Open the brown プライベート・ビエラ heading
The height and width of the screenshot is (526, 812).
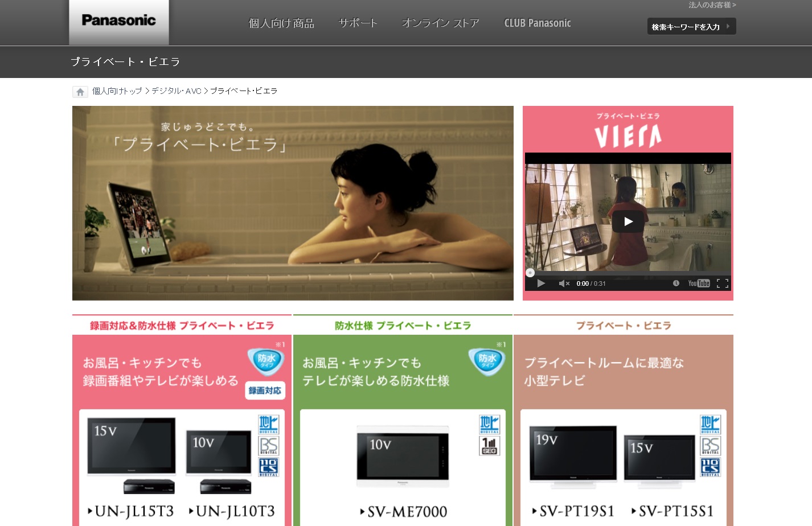tap(624, 326)
